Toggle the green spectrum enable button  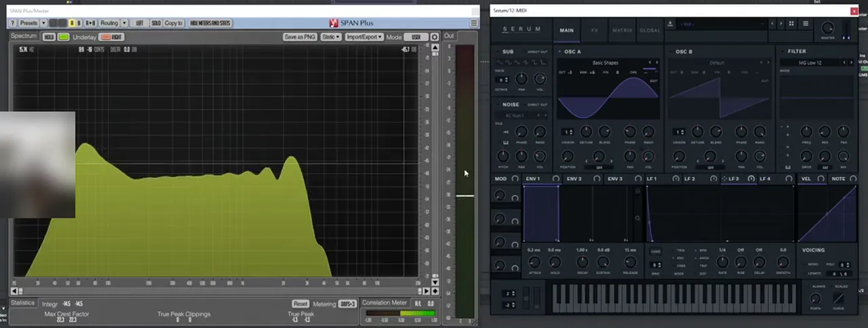click(x=63, y=37)
